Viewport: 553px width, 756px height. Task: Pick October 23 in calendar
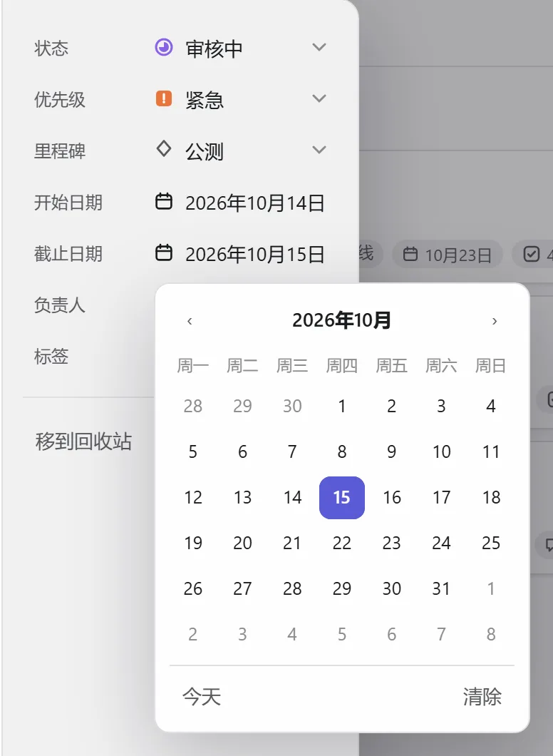pyautogui.click(x=392, y=543)
